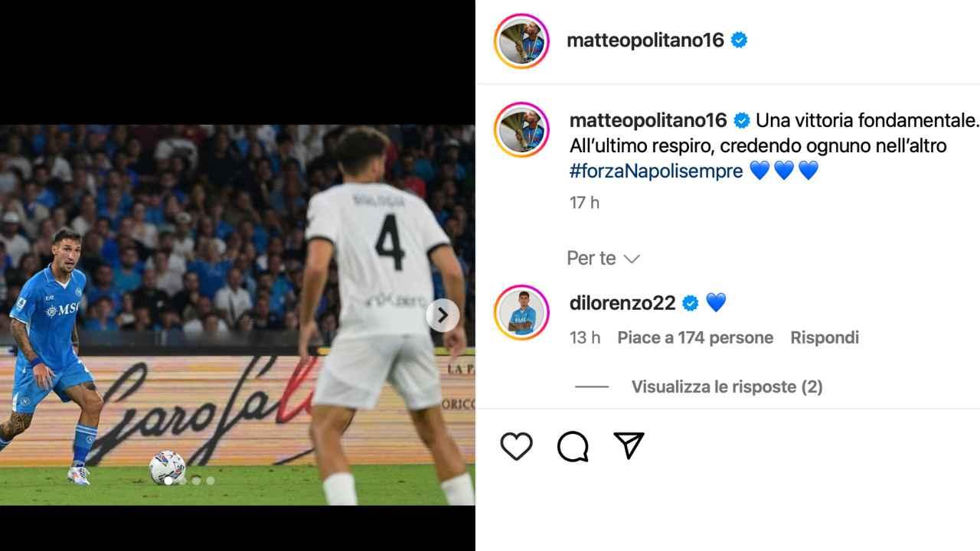
Task: Open comments with the speech bubble icon
Action: pyautogui.click(x=573, y=446)
